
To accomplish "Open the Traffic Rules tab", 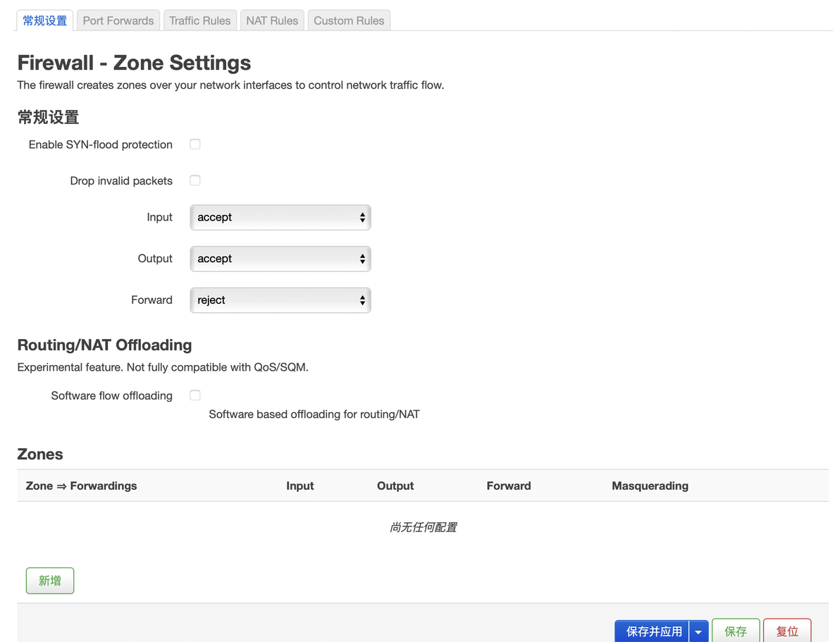I will point(200,20).
